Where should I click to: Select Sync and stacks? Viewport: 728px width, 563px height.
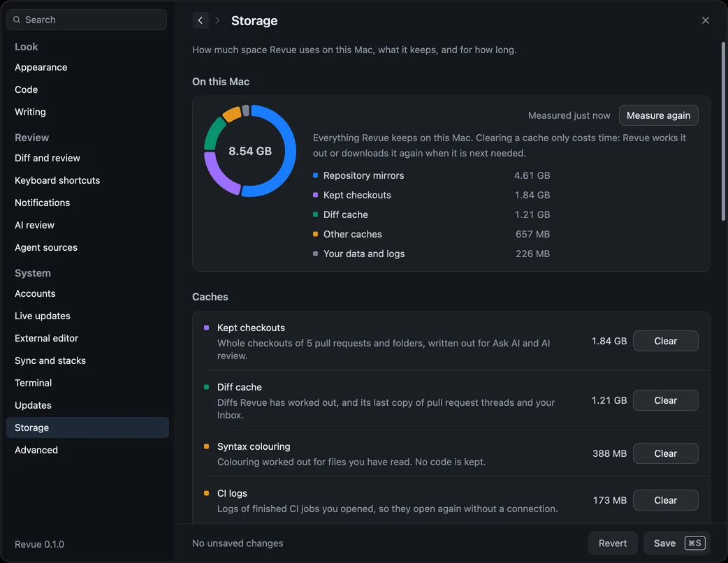click(87, 360)
